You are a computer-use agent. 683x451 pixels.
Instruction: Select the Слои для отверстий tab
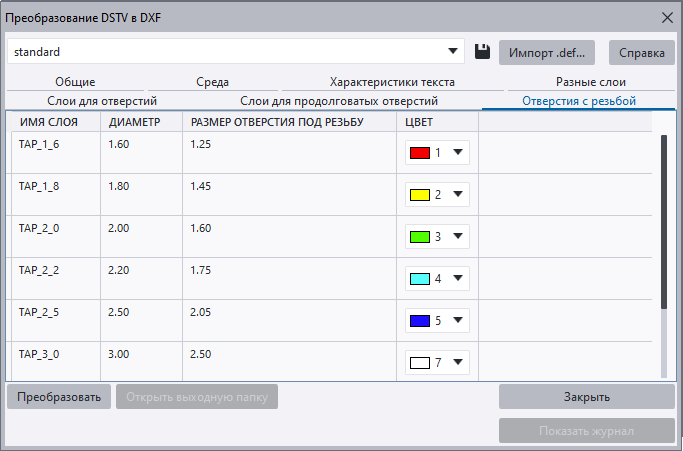tap(102, 101)
